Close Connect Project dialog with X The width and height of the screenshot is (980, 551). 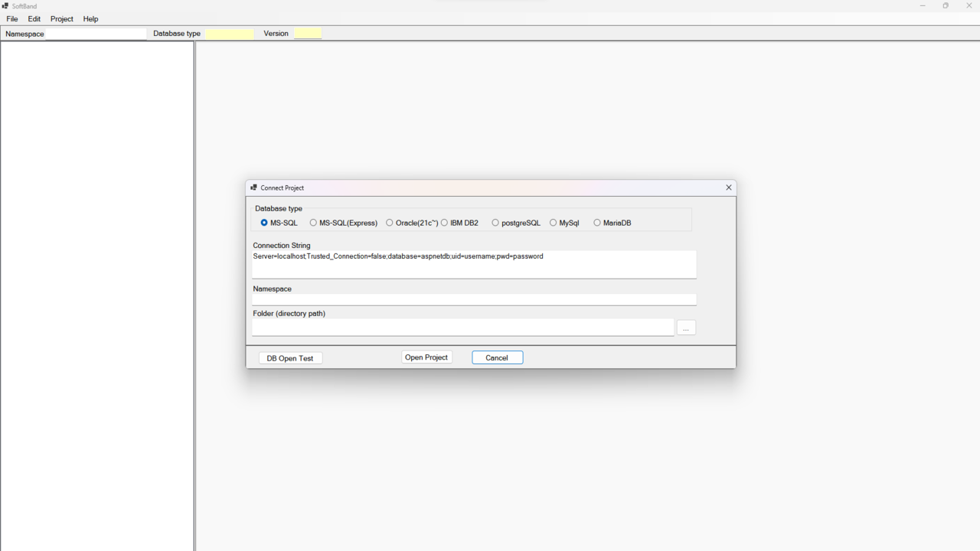click(728, 187)
